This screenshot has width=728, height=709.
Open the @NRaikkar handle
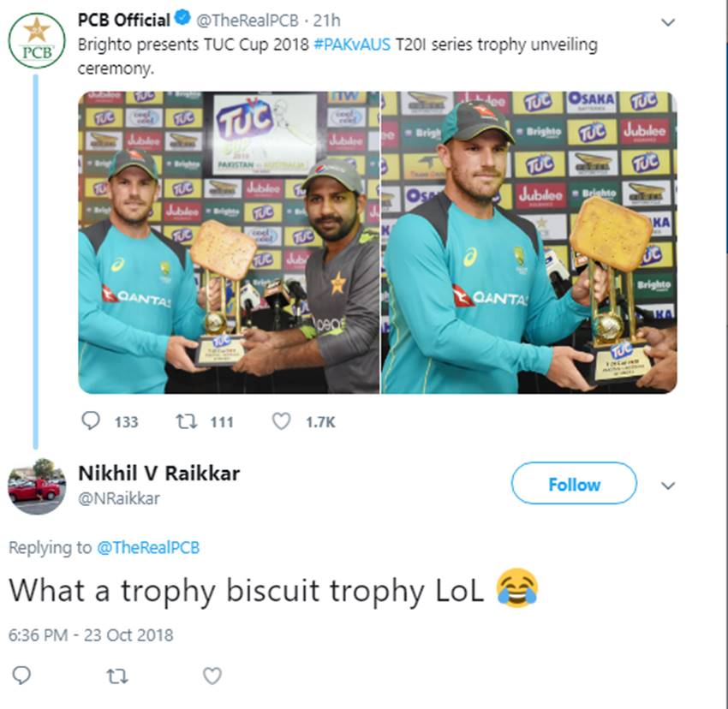point(119,498)
